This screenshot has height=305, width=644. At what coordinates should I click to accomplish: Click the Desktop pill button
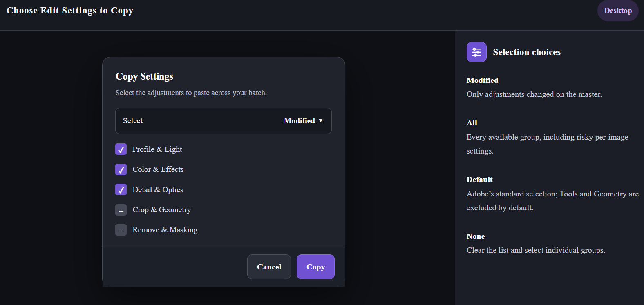[618, 11]
